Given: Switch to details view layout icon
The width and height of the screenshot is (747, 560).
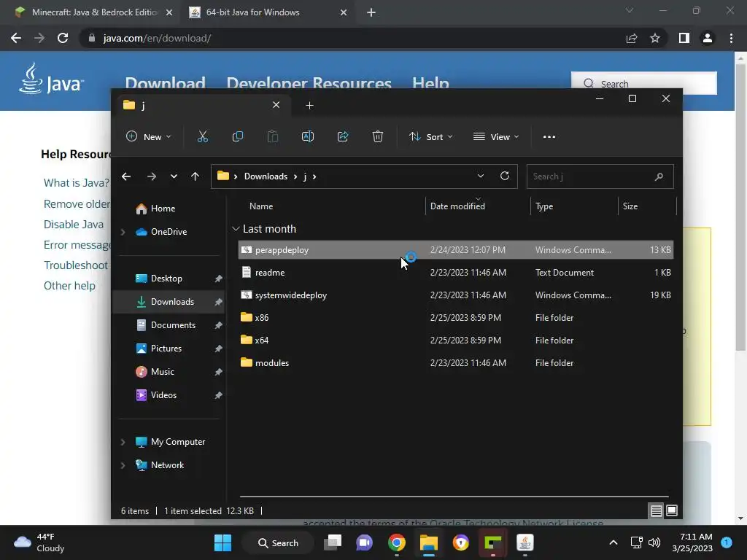Looking at the screenshot, I should tap(656, 511).
